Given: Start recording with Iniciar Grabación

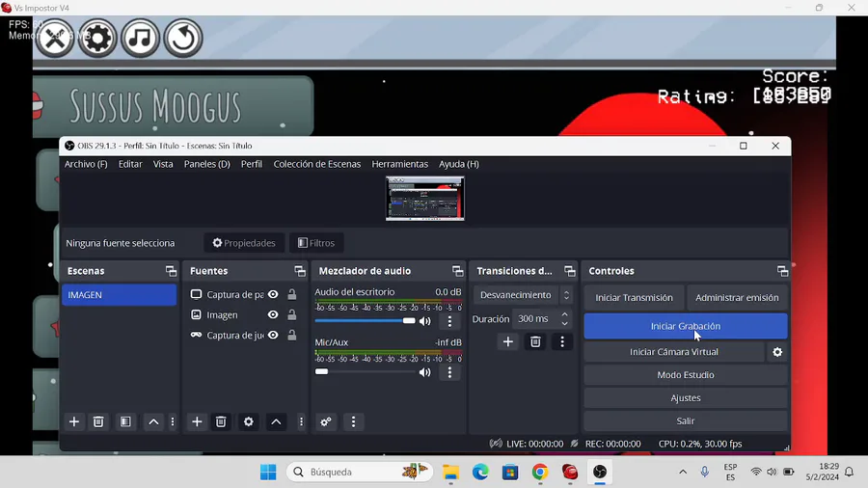Looking at the screenshot, I should click(686, 326).
